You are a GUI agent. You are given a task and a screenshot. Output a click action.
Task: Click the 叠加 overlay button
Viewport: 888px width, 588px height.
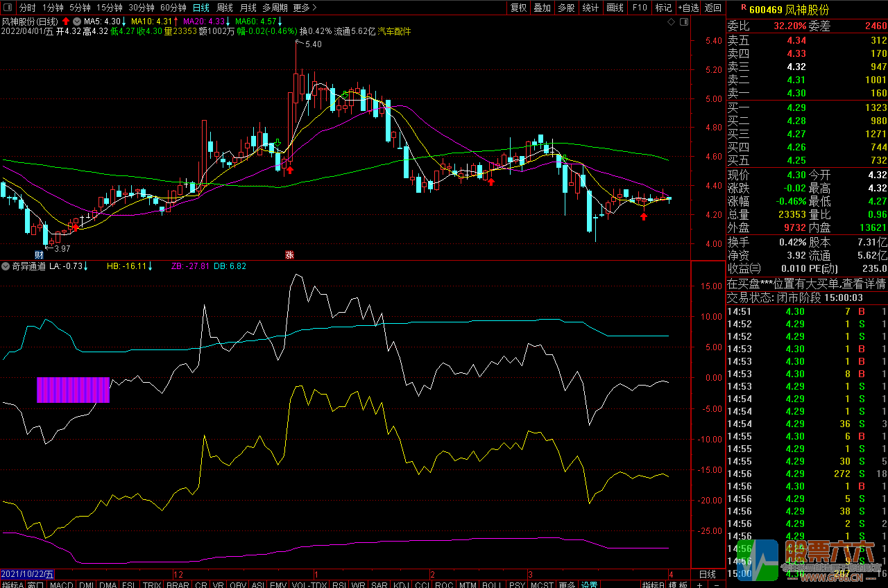(x=542, y=8)
